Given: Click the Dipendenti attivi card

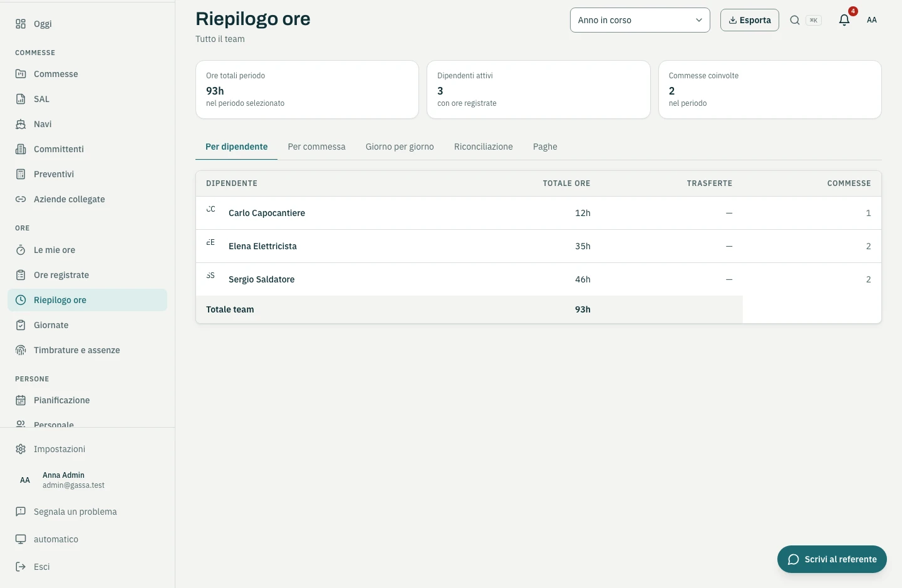Looking at the screenshot, I should (539, 90).
